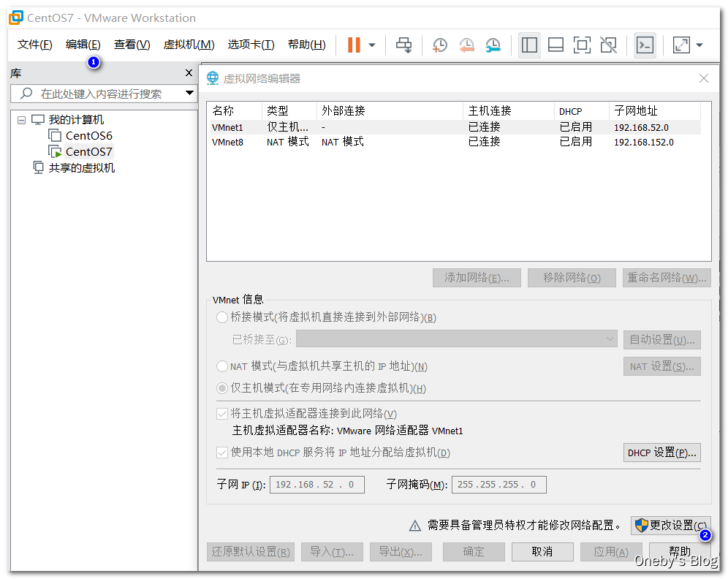This screenshot has height=579, width=728.
Task: Click the 应用(A) button
Action: coord(611,552)
